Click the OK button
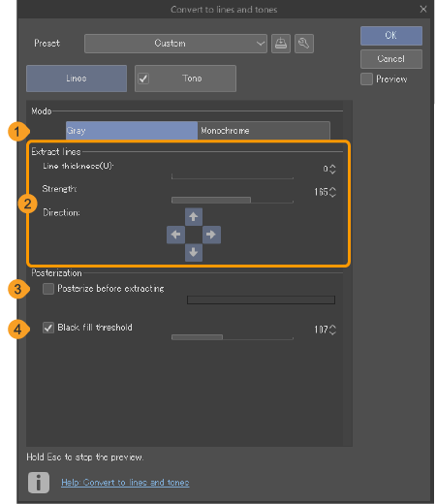This screenshot has width=436, height=504. (x=391, y=36)
